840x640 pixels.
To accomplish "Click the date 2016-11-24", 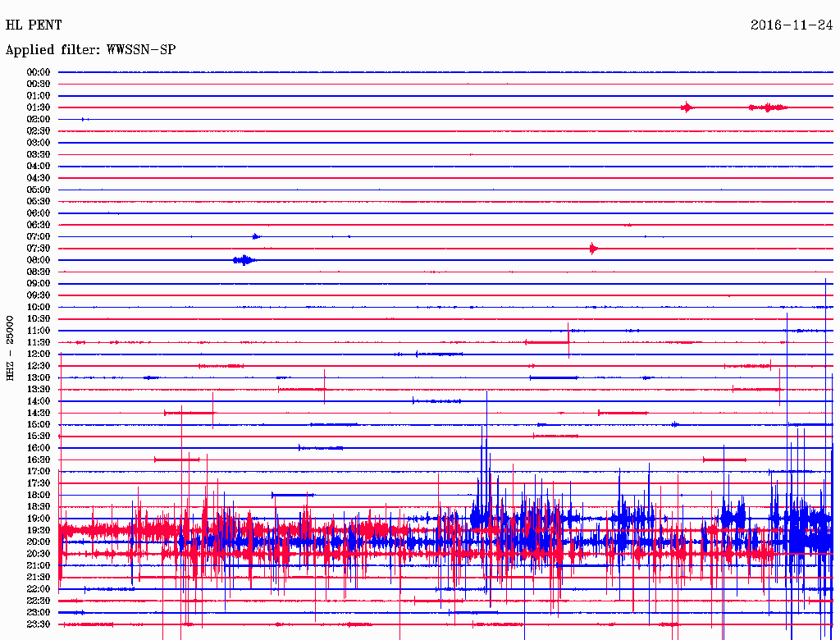I will coord(792,25).
